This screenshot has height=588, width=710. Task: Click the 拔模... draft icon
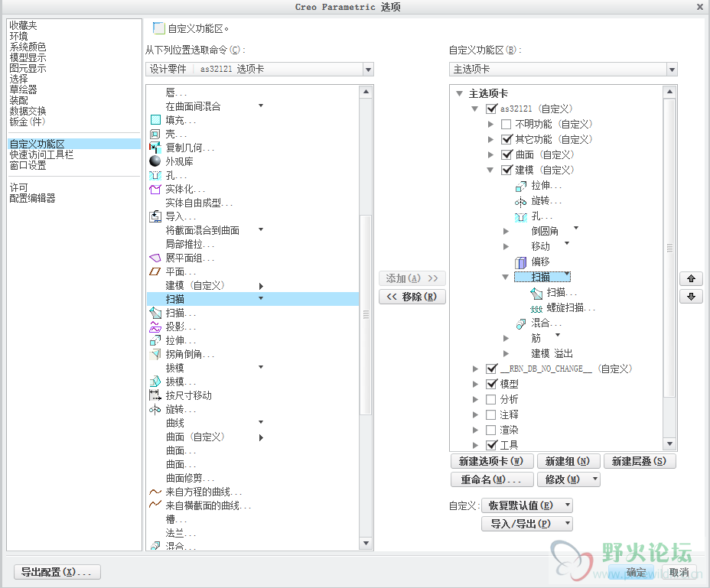155,382
